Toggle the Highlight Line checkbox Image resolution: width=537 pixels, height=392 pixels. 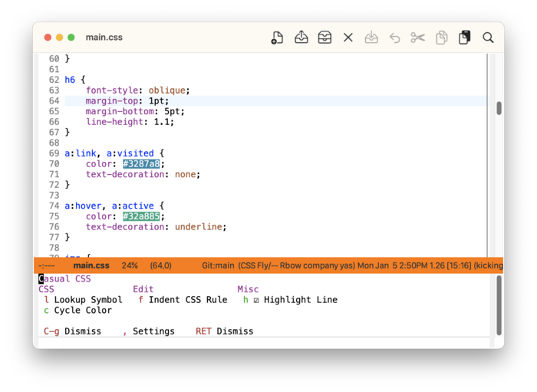pyautogui.click(x=256, y=300)
